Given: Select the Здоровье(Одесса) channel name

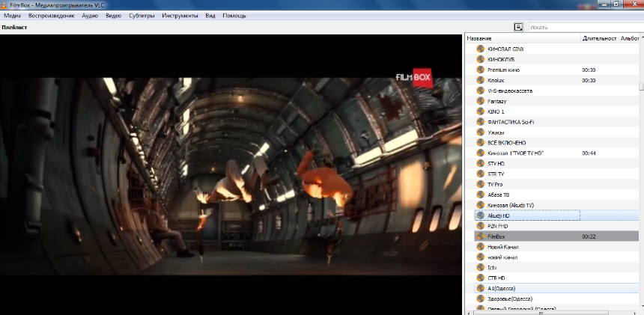Looking at the screenshot, I should click(510, 299).
